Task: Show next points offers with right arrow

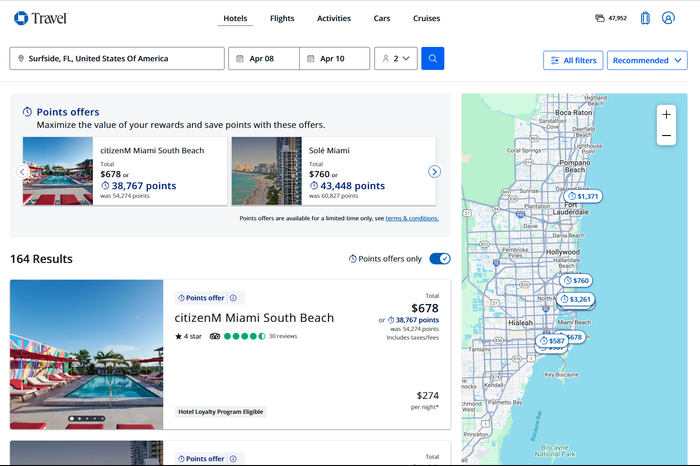Action: coord(434,171)
